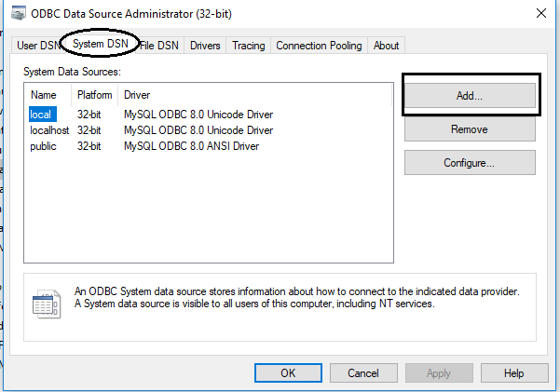
Task: Click the Platform column header
Action: point(95,95)
